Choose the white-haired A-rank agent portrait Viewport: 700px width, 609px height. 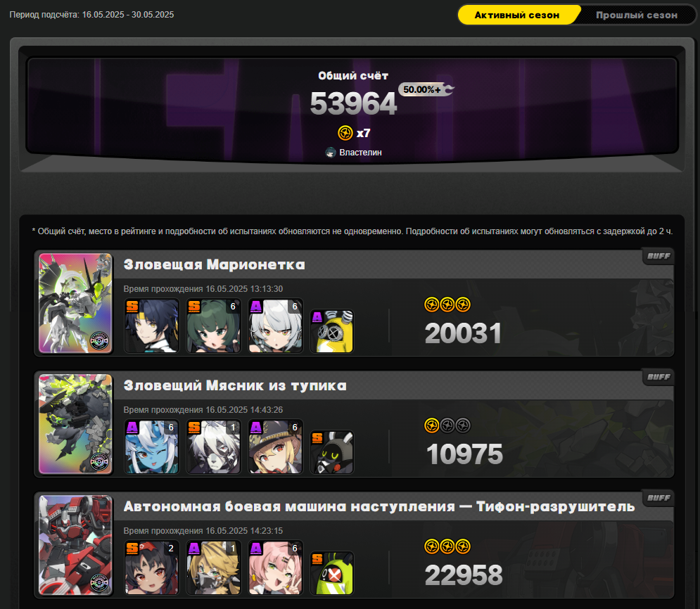click(276, 326)
